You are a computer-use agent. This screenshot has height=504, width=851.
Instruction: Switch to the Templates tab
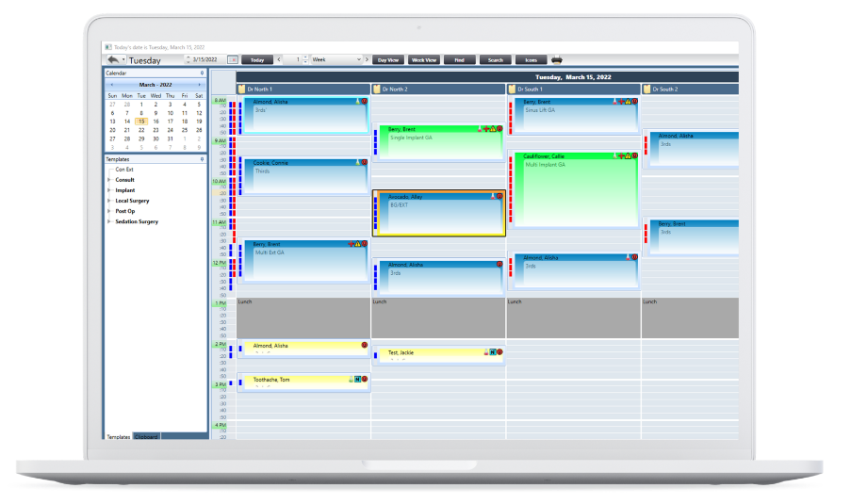coord(119,437)
